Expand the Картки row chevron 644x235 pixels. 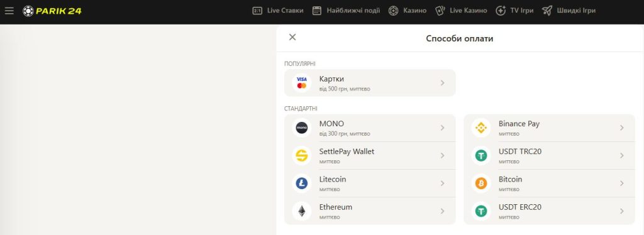(442, 83)
